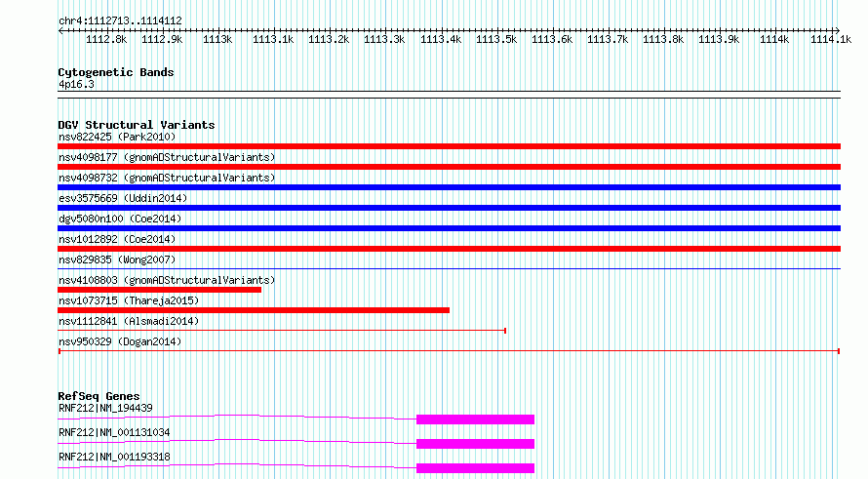The image size is (868, 479).
Task: Click the 1112.8k ruler tick label
Action: (106, 39)
